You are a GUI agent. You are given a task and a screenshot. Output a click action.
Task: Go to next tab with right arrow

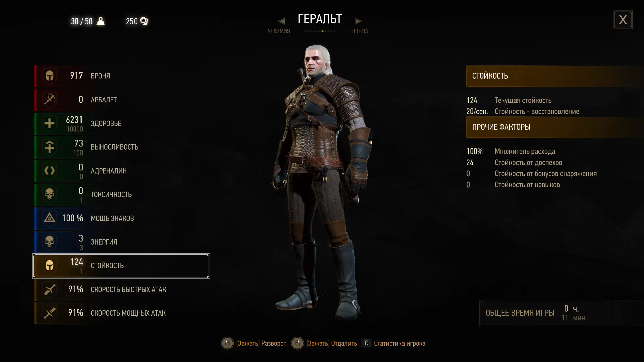coord(358,21)
